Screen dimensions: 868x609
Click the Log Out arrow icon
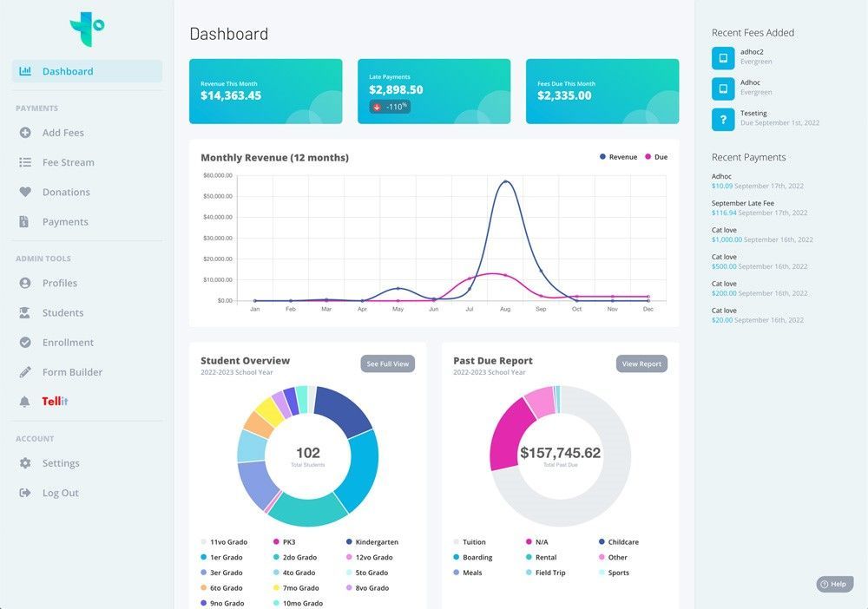click(25, 492)
